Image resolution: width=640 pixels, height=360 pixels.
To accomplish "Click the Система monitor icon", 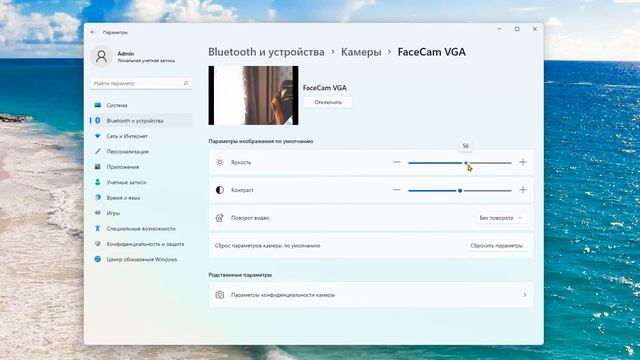I will click(x=98, y=105).
